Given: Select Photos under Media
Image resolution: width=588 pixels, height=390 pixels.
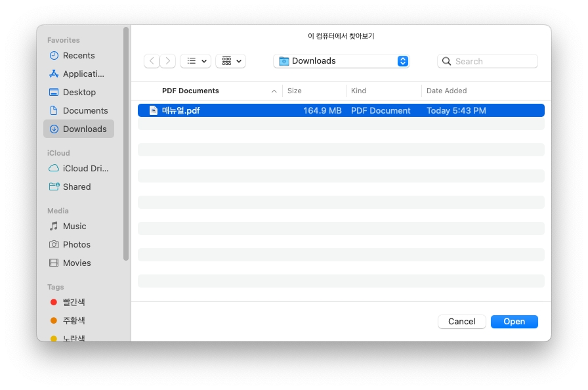Looking at the screenshot, I should coord(76,245).
